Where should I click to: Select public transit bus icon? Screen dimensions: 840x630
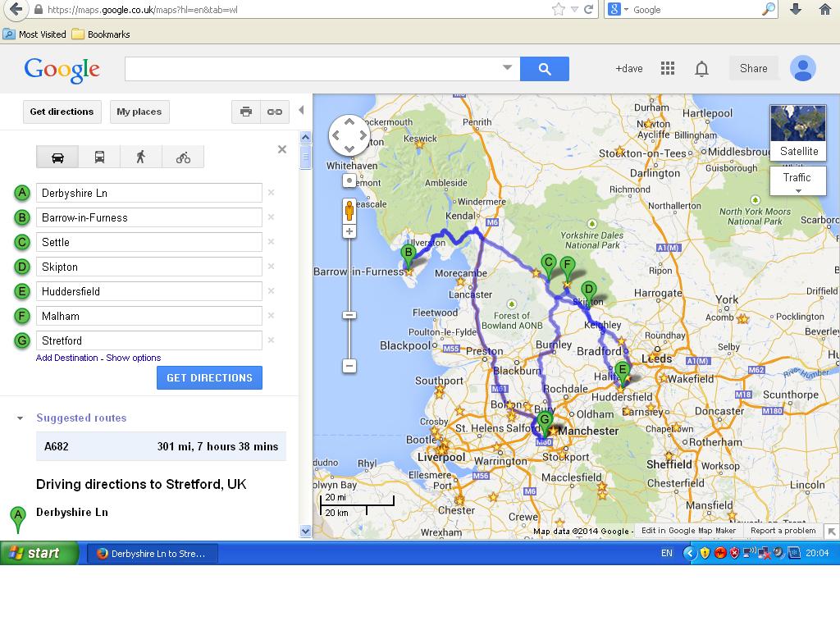(x=99, y=157)
